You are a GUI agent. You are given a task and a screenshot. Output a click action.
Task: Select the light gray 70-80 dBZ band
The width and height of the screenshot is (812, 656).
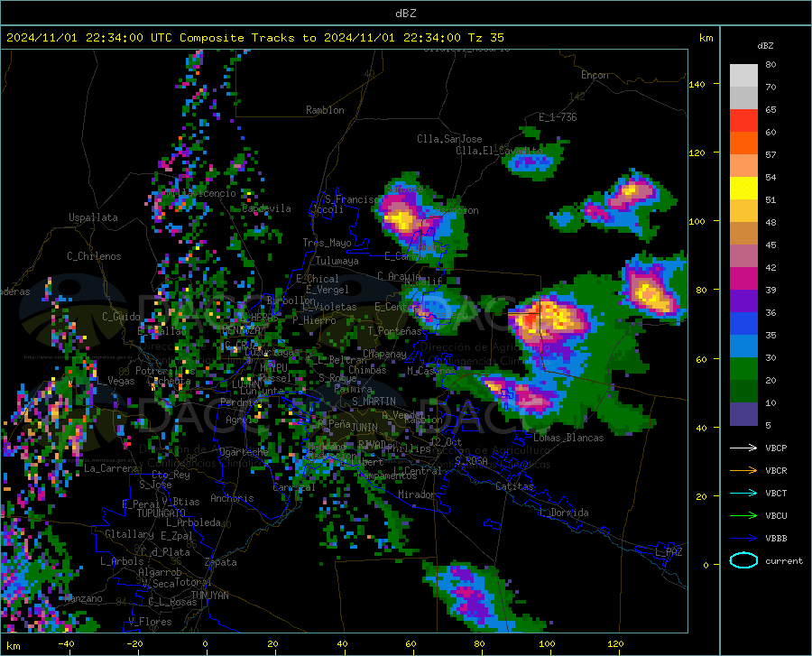click(x=743, y=76)
